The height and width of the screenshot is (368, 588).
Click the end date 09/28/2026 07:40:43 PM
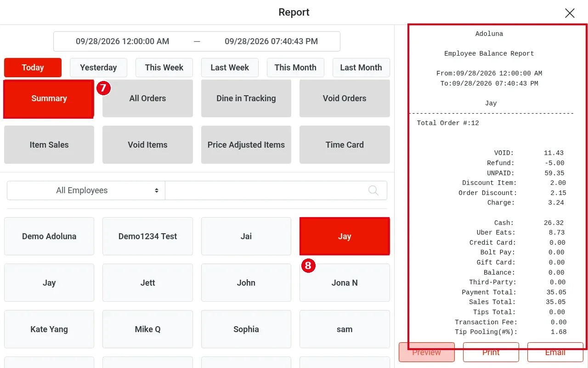[x=271, y=41]
